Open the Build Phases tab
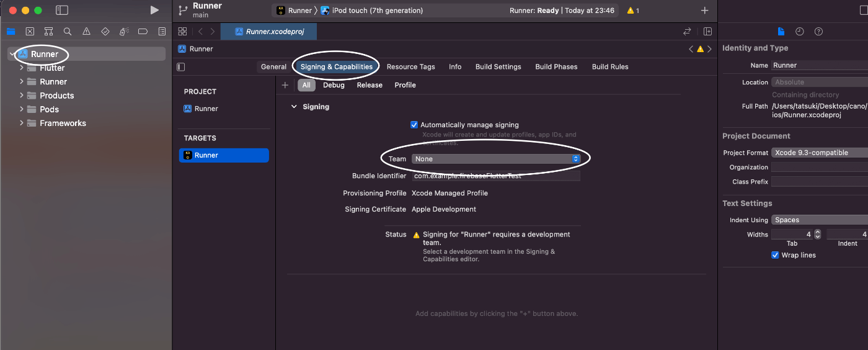868x350 pixels. click(x=556, y=67)
